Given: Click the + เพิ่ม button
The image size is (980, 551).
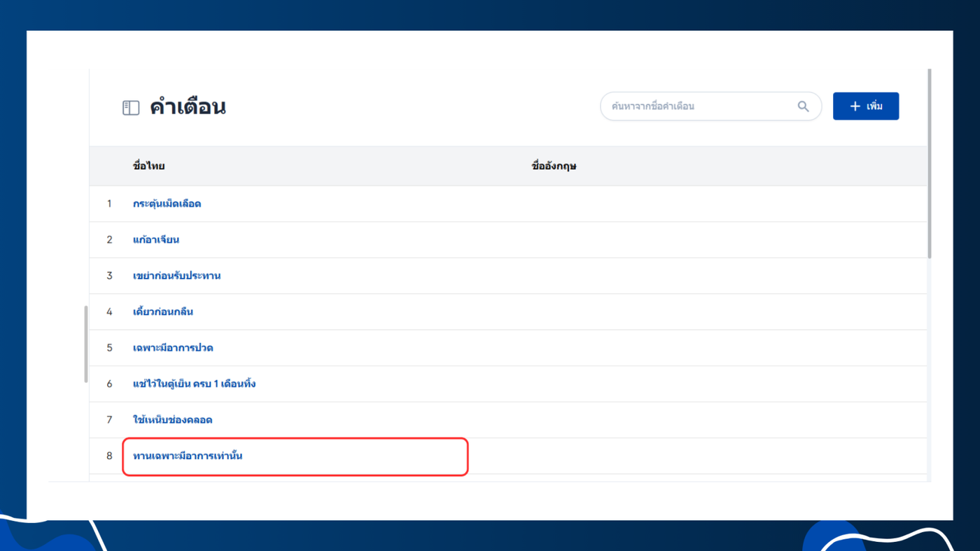Looking at the screenshot, I should pyautogui.click(x=866, y=106).
